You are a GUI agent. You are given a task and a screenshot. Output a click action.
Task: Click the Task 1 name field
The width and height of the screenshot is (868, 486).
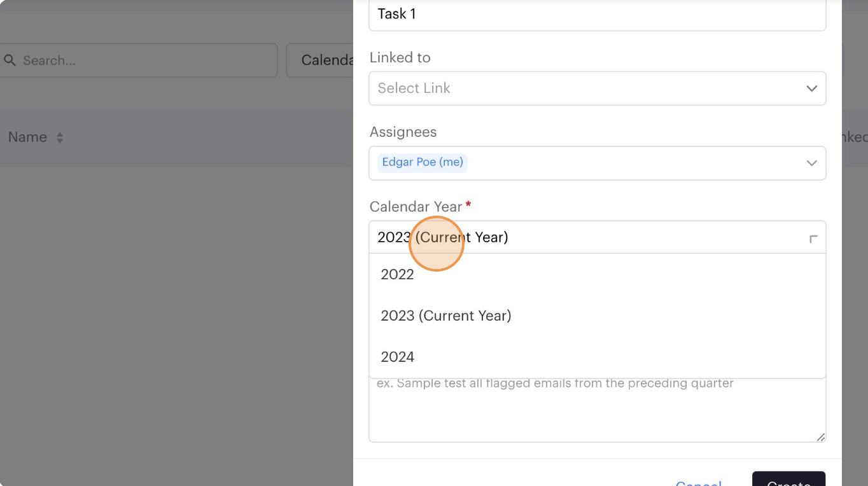tap(597, 14)
